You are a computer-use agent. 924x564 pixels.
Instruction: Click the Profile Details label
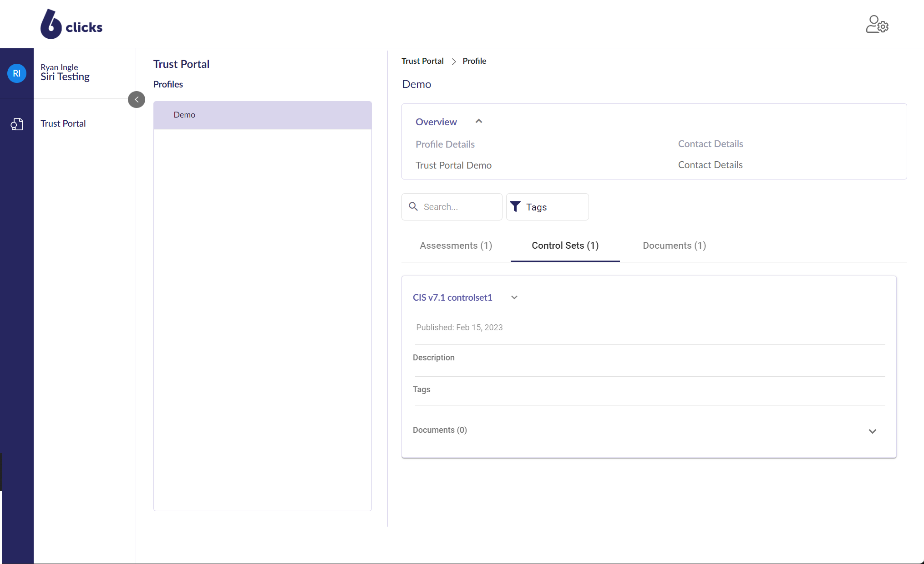pos(445,144)
